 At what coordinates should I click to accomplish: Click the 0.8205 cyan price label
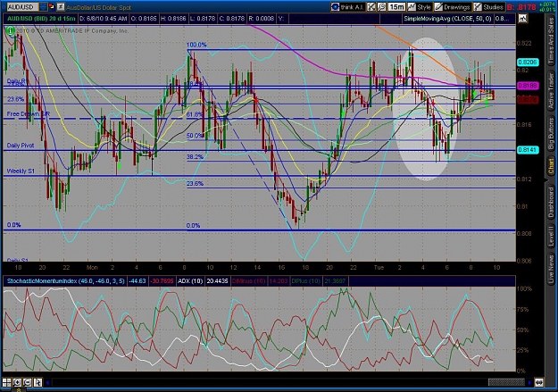528,63
